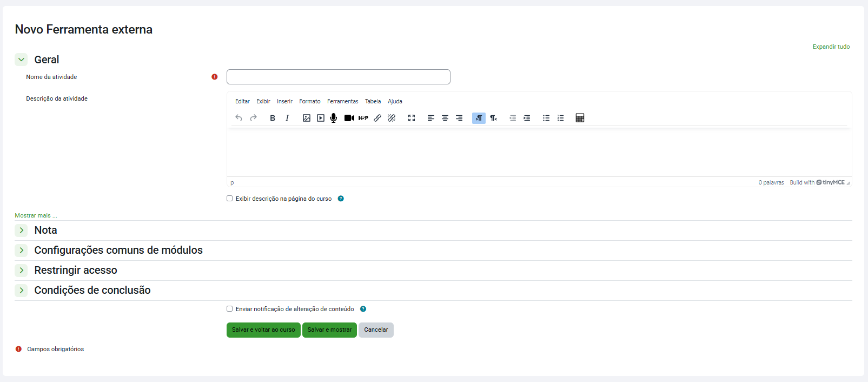Click the 0 palavras word count

point(771,182)
